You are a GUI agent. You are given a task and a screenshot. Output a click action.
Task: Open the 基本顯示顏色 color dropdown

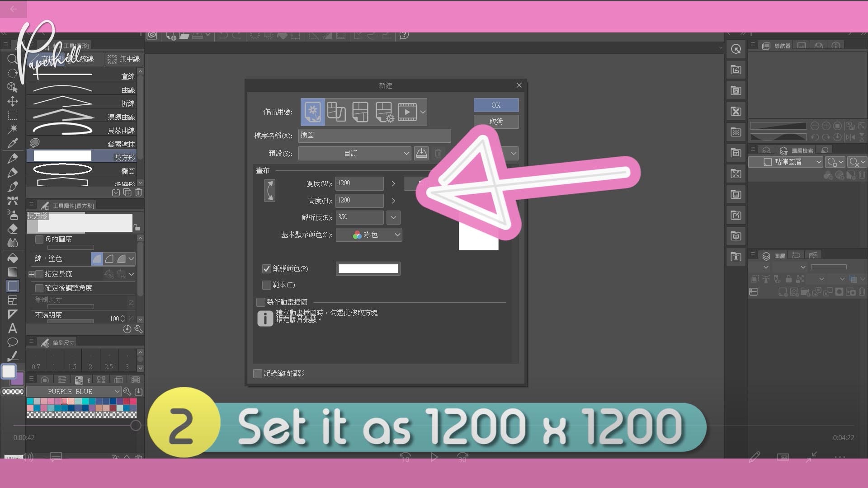(x=369, y=235)
